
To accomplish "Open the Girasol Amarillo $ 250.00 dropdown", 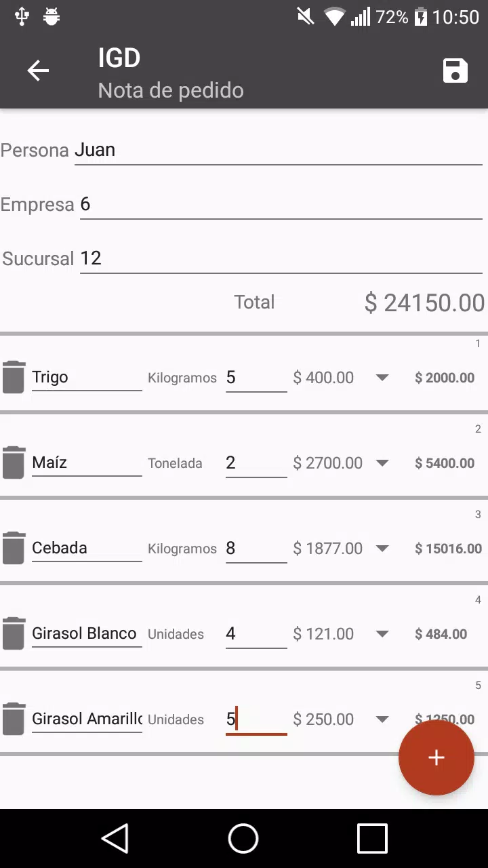I will pyautogui.click(x=382, y=719).
